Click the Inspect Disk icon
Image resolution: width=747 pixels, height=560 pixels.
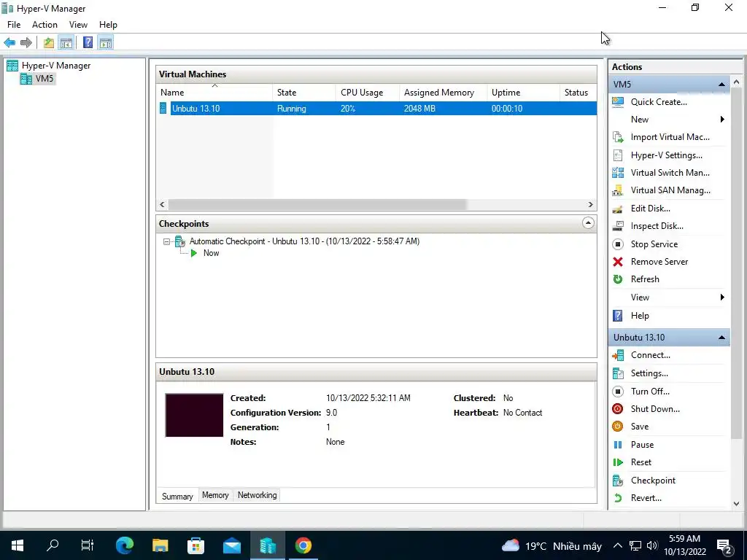pyautogui.click(x=618, y=226)
